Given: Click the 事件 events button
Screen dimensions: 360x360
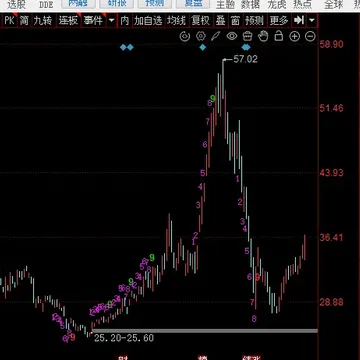Looking at the screenshot, I should point(93,21).
